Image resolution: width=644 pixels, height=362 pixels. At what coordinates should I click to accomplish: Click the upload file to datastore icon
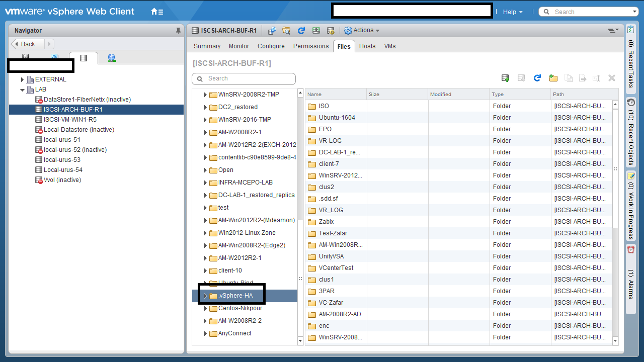[505, 78]
